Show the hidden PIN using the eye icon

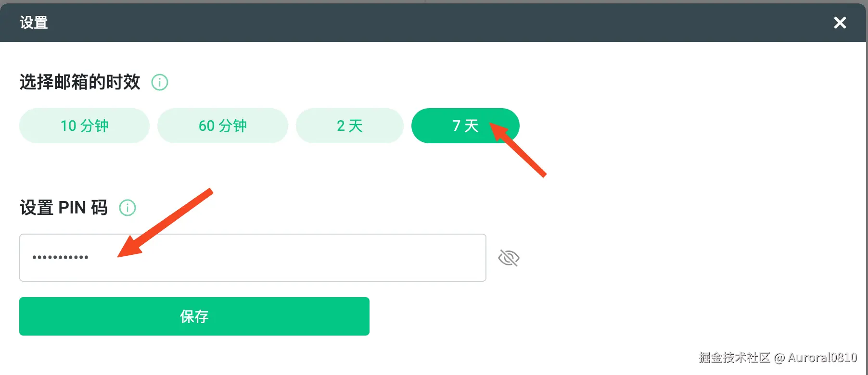pos(509,258)
